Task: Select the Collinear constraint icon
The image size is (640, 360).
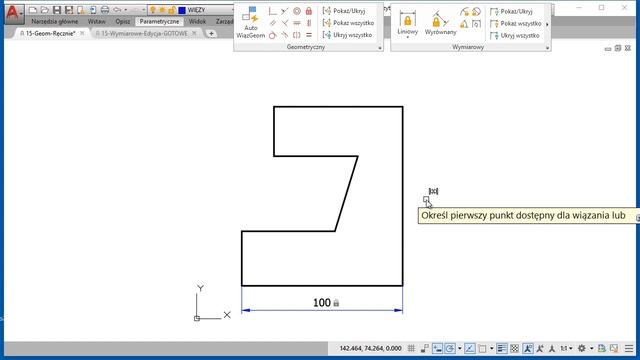Action: [285, 11]
